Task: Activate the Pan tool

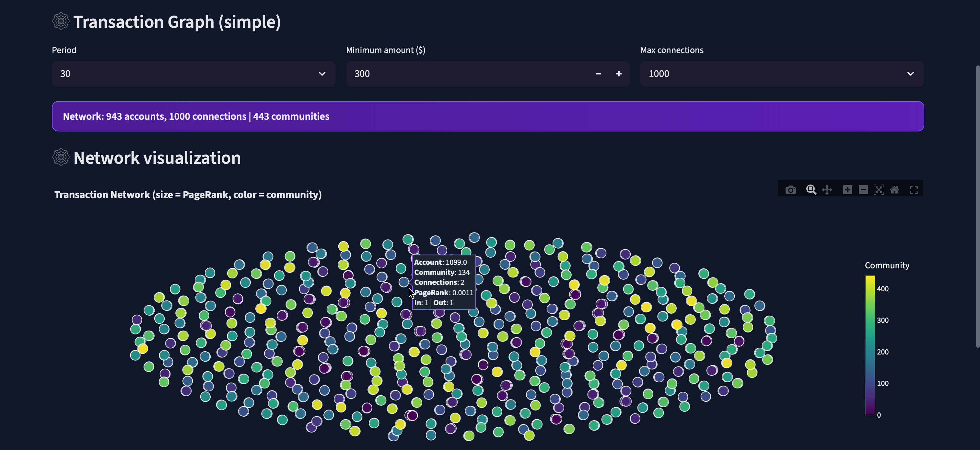Action: (x=827, y=190)
